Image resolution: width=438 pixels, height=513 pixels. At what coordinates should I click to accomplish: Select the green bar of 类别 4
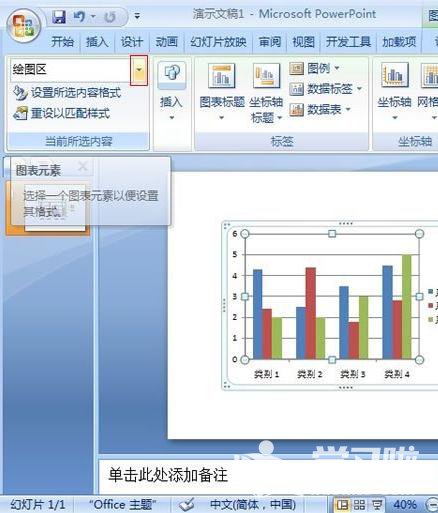[x=407, y=307]
